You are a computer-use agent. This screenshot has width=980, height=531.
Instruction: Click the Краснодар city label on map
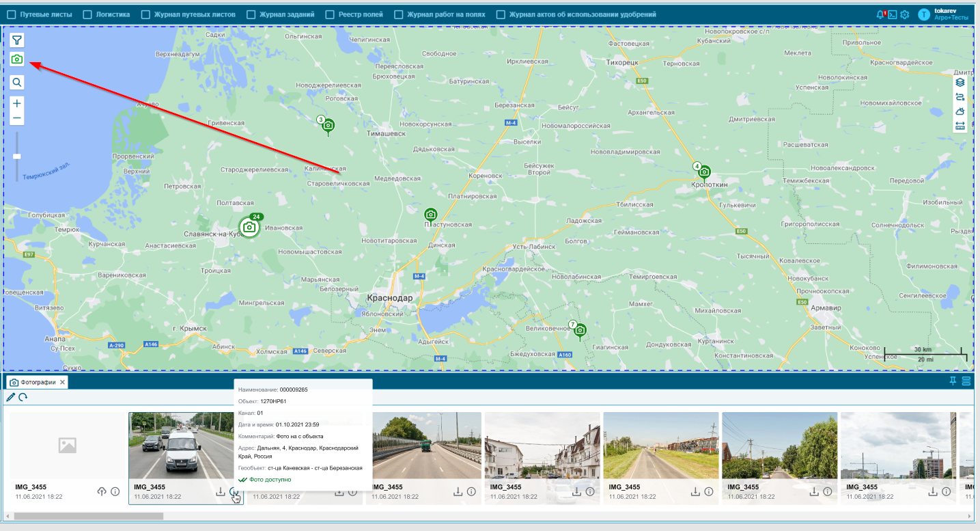click(389, 299)
